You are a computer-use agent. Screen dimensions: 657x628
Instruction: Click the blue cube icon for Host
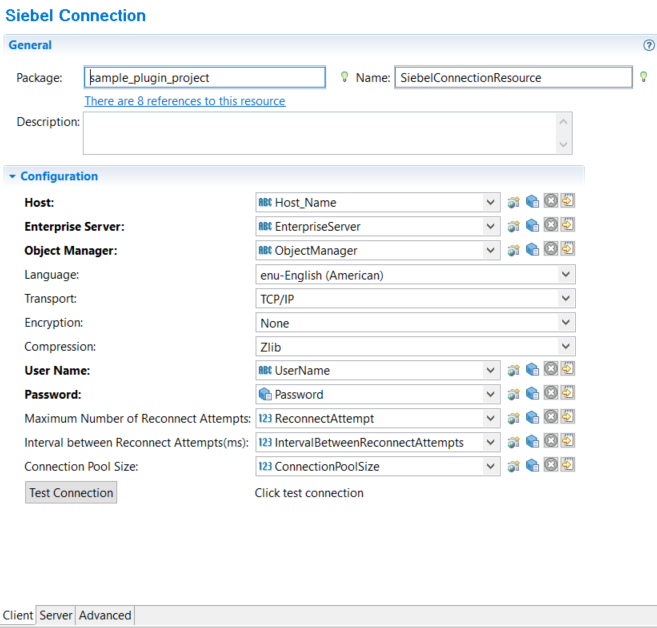[x=532, y=202]
